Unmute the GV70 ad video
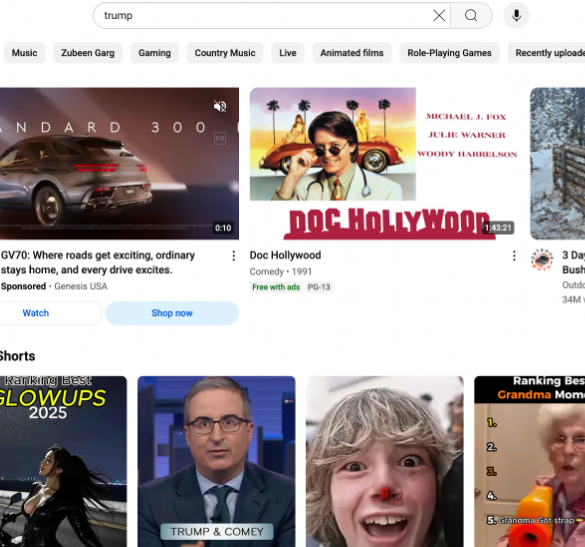The height and width of the screenshot is (547, 585). click(x=220, y=106)
